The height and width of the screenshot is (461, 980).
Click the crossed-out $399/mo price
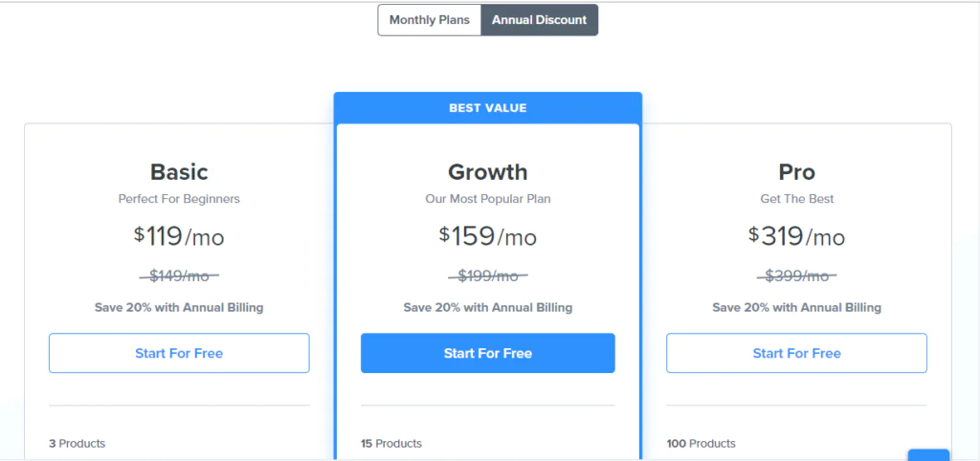point(797,275)
